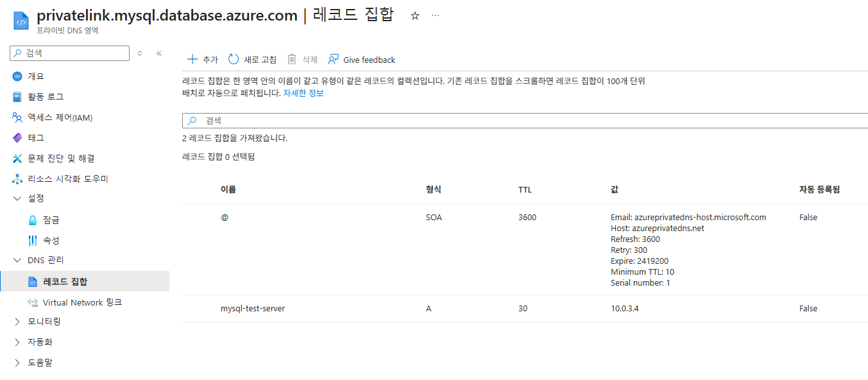Click the A record type cell

coord(429,309)
